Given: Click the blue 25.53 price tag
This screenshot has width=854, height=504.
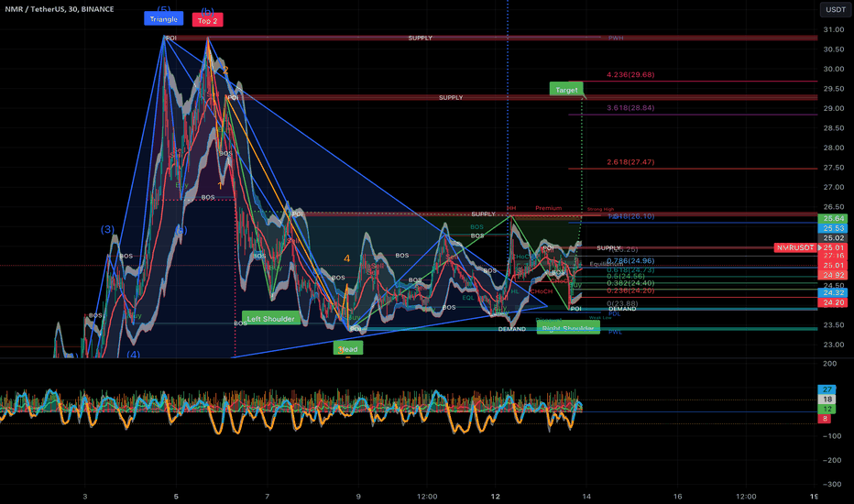Looking at the screenshot, I should coord(832,228).
